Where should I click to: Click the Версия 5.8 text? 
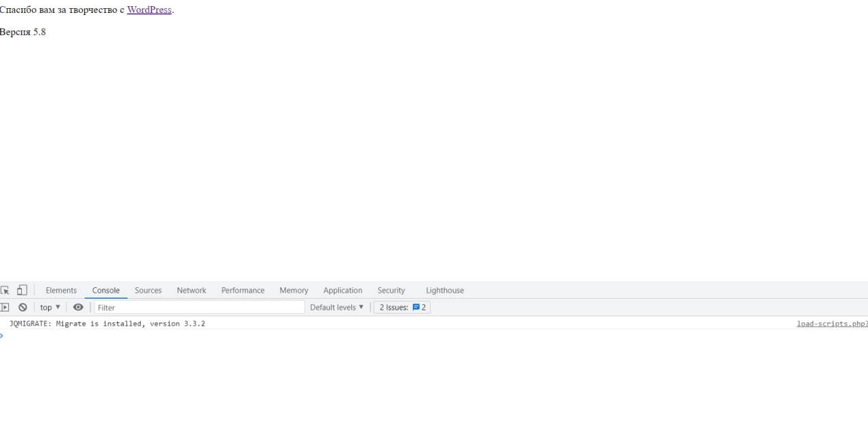23,32
